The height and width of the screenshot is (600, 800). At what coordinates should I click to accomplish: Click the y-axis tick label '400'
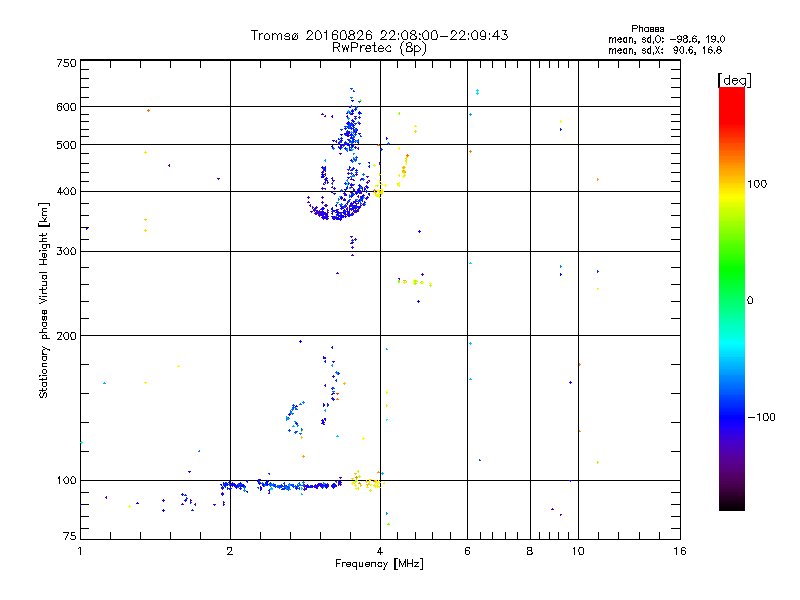coord(66,191)
